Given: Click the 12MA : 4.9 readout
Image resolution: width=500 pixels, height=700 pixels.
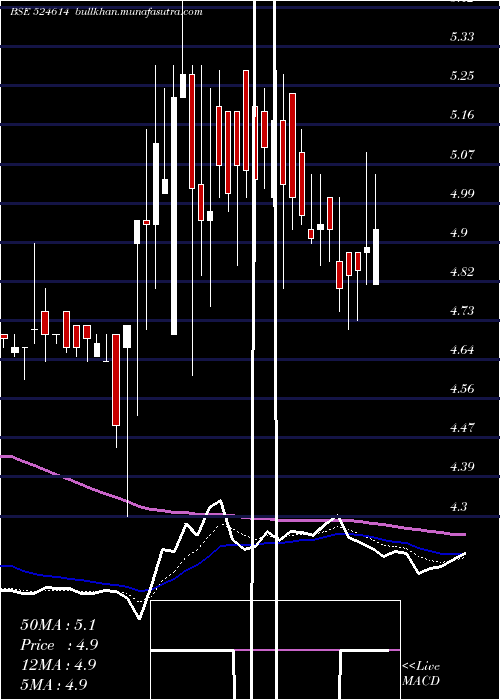Looking at the screenshot, I should click(58, 664).
